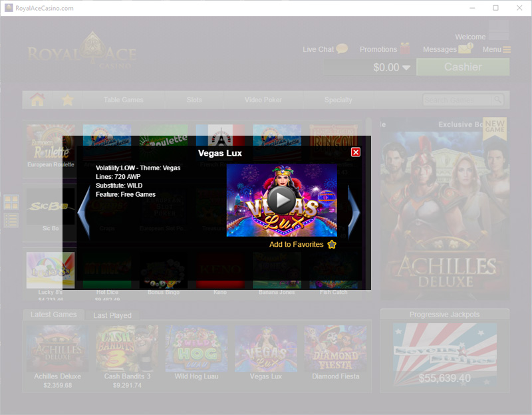Switch to the Video Poker tab
The height and width of the screenshot is (415, 532).
(x=263, y=100)
